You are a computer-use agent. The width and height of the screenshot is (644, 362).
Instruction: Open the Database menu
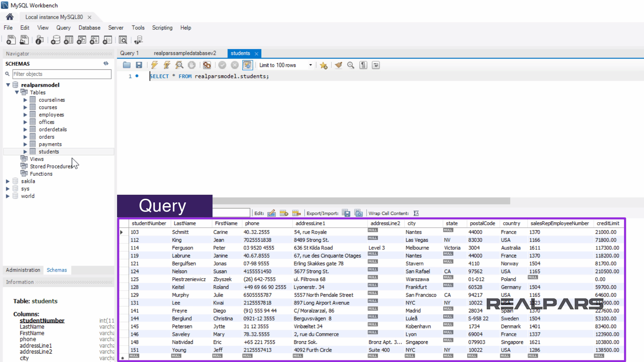[89, 28]
